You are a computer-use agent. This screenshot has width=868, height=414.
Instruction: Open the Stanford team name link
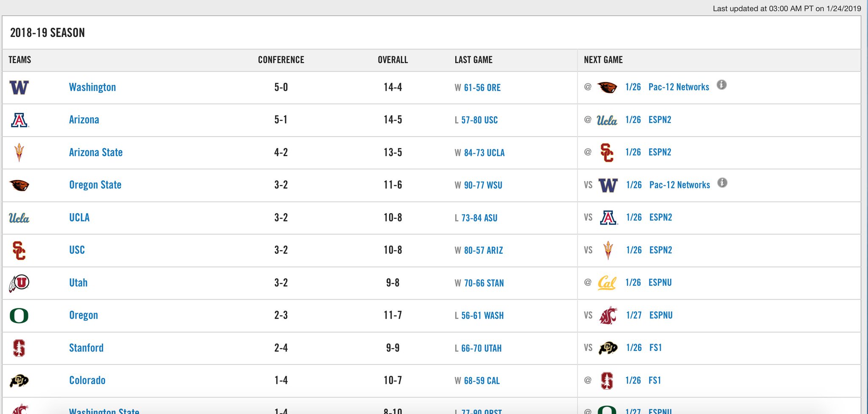(86, 348)
